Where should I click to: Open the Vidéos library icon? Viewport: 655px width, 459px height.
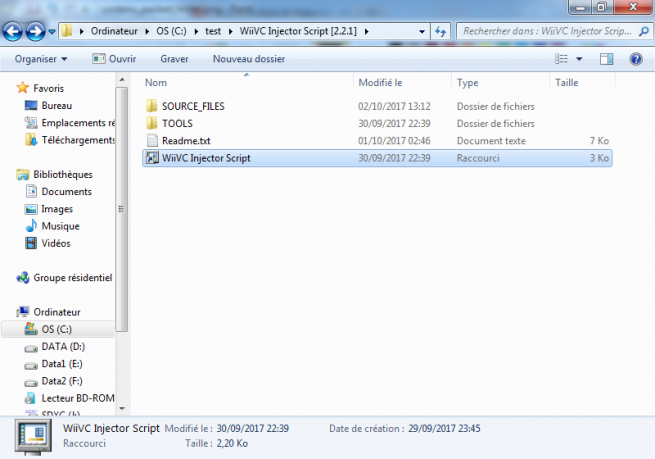(x=31, y=243)
